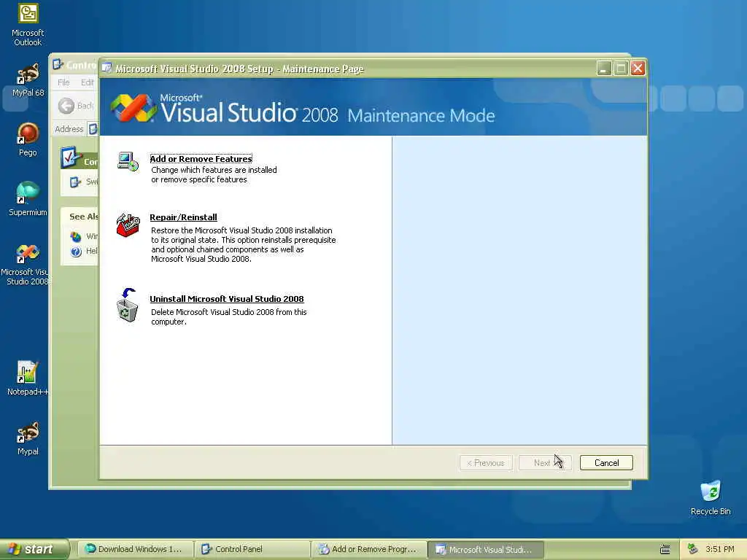747x560 pixels.
Task: Click the Visual Studio logo in the banner
Action: pyautogui.click(x=134, y=108)
